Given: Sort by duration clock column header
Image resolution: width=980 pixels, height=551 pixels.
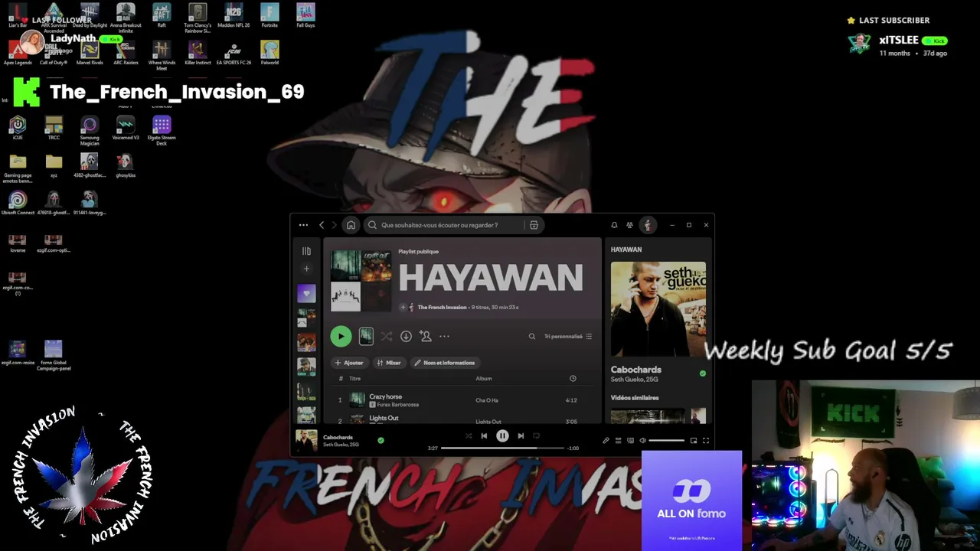Looking at the screenshot, I should point(573,379).
